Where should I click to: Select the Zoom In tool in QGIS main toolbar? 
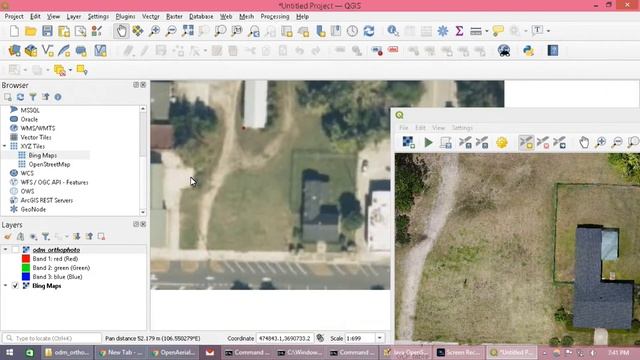pyautogui.click(x=154, y=31)
